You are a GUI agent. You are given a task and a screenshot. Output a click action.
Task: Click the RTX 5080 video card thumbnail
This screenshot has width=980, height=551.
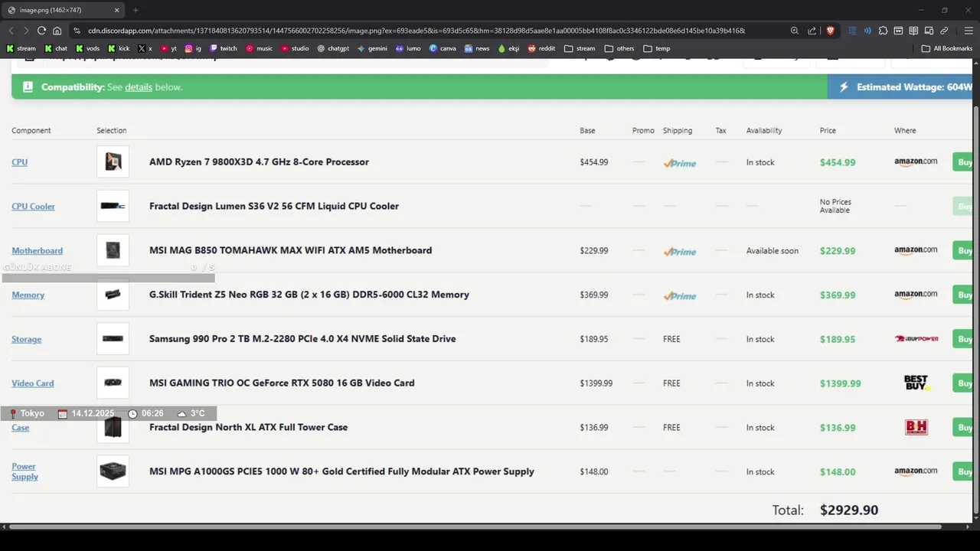tap(113, 383)
